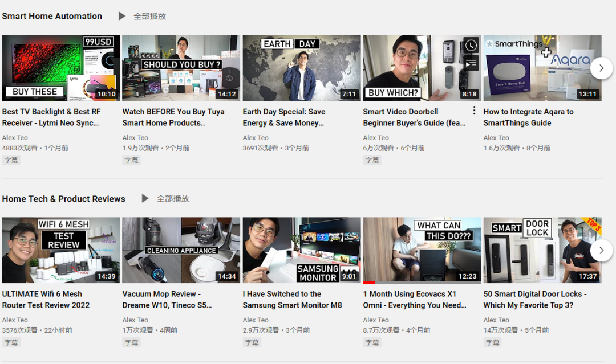616x364 pixels.
Task: Click 字幕 badge under Tuya video
Action: coord(131,160)
